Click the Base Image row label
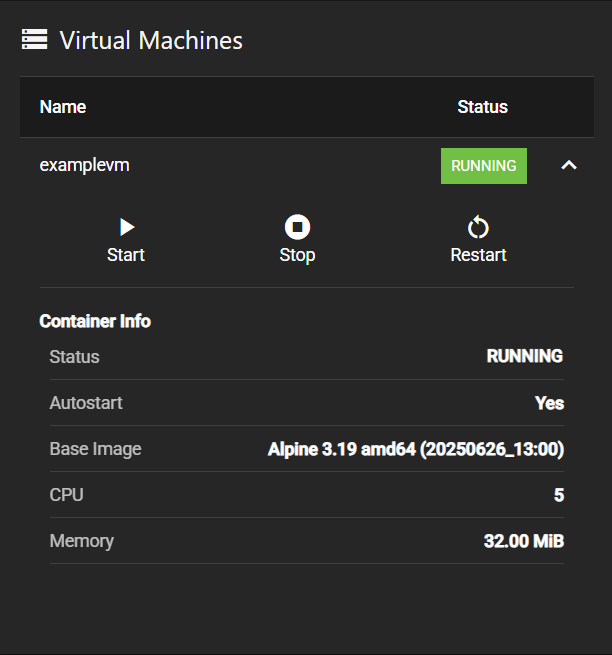Screen dimensions: 612x655 (95, 449)
